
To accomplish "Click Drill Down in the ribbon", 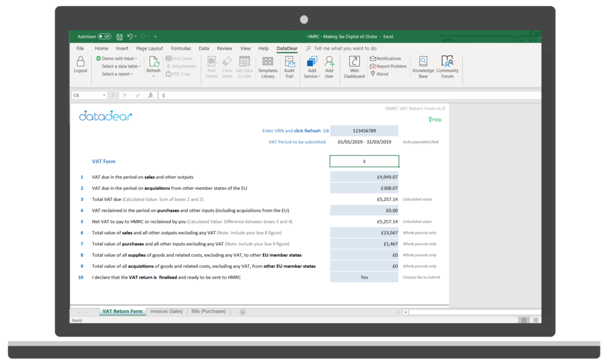I will point(179,59).
